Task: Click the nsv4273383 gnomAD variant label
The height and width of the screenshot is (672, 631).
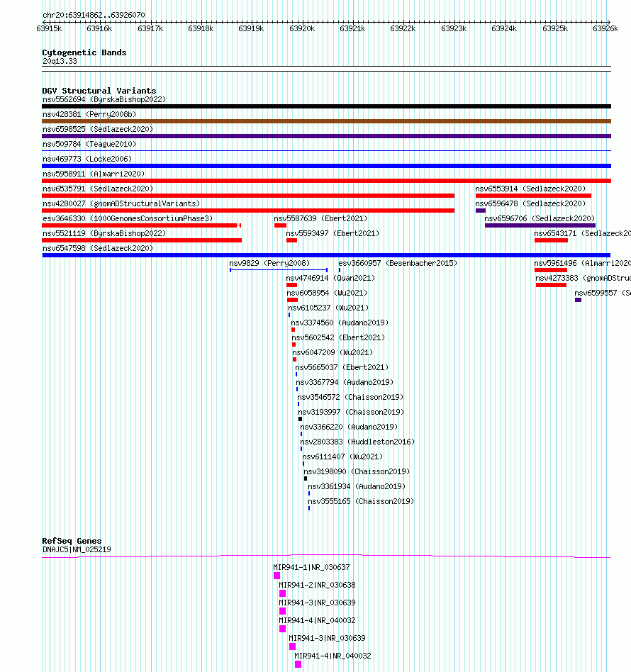Action: pos(583,278)
